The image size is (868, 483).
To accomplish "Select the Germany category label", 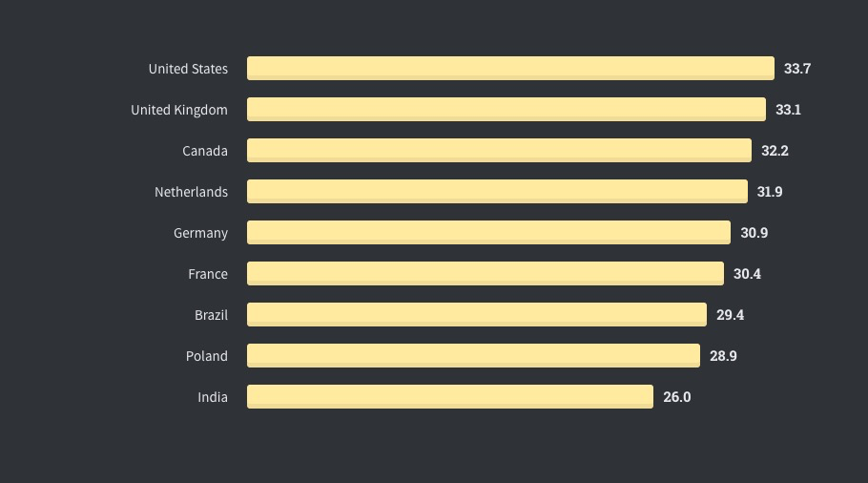I will pos(200,233).
